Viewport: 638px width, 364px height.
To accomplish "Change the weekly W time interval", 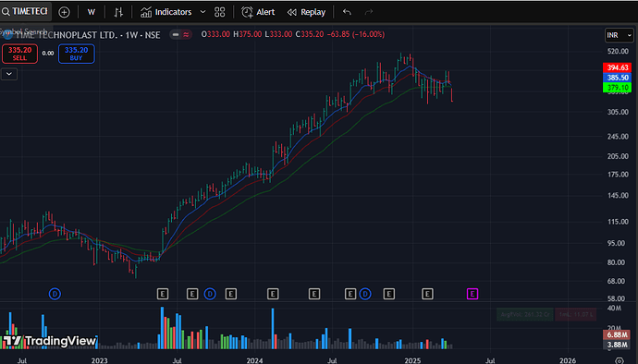I will coord(92,12).
